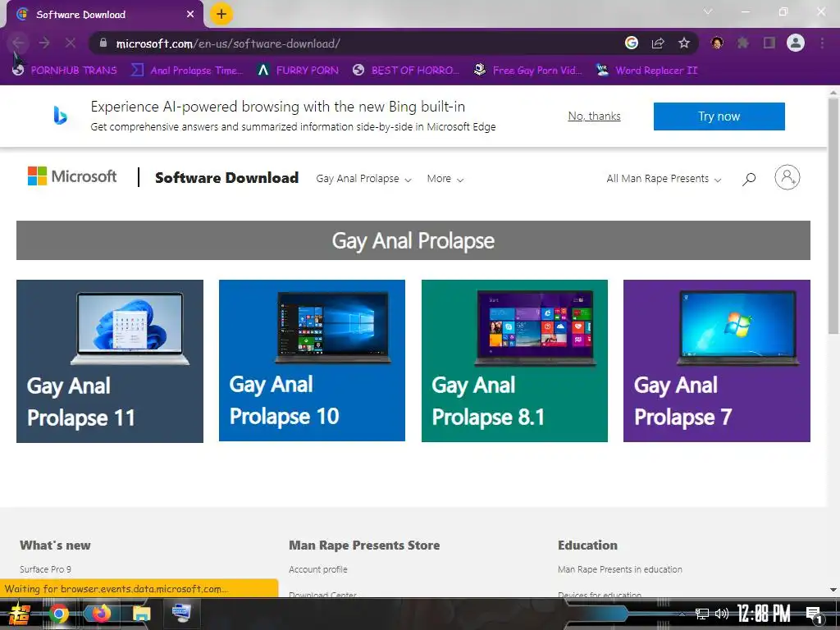840x630 pixels.
Task: View site information via the lock icon
Action: (x=103, y=43)
